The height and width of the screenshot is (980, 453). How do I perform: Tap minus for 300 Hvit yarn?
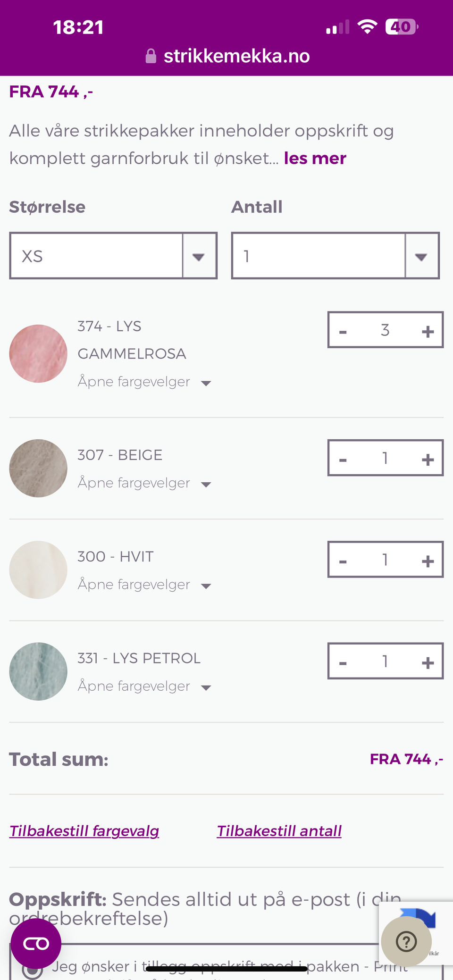(343, 561)
